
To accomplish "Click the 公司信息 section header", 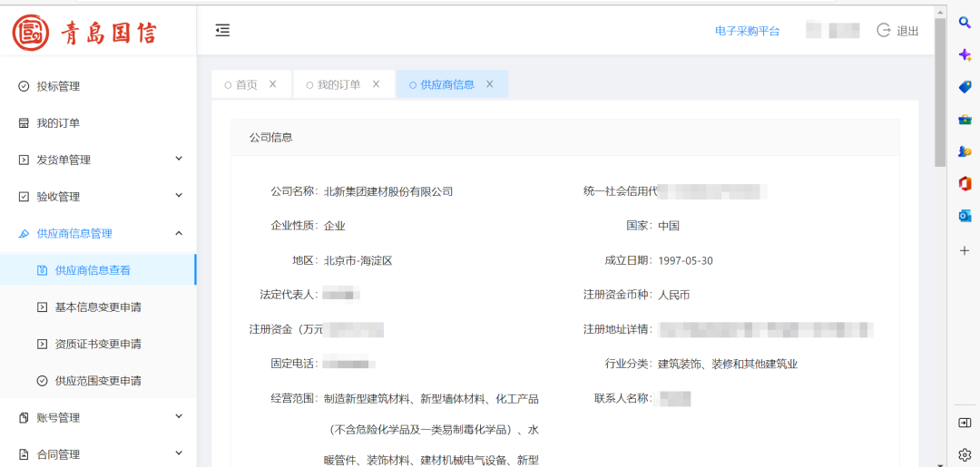I will tap(565, 137).
